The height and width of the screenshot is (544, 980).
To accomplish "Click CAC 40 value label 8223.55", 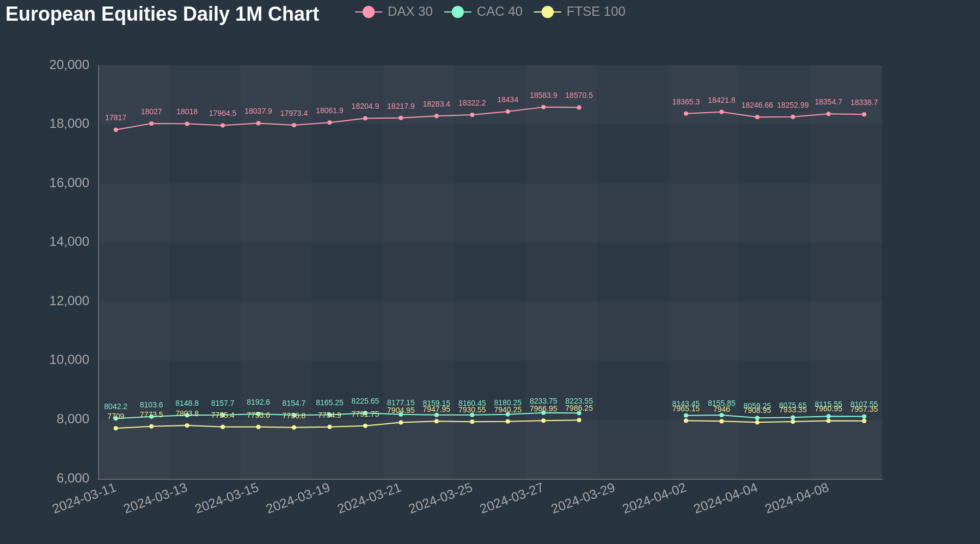I will tap(579, 401).
